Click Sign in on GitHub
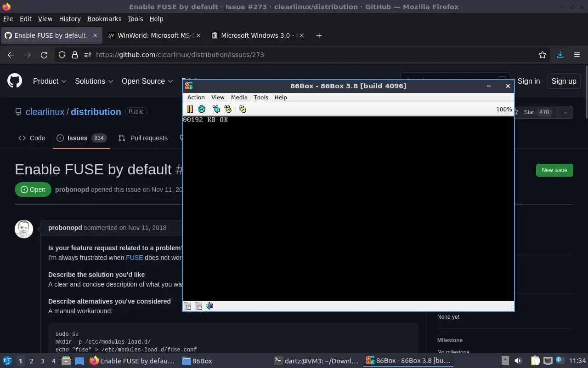Image resolution: width=588 pixels, height=368 pixels. pyautogui.click(x=529, y=81)
